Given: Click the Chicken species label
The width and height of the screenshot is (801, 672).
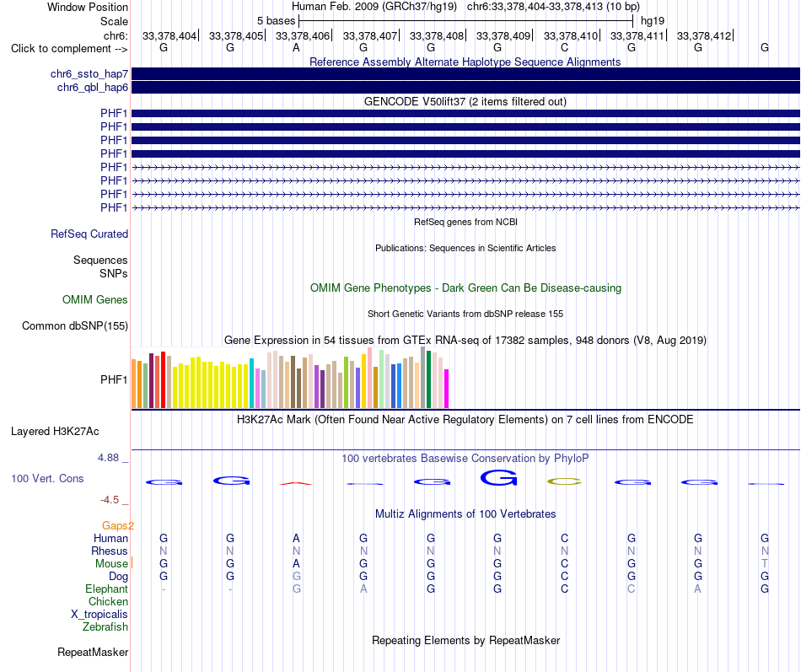Looking at the screenshot, I should pyautogui.click(x=108, y=602).
